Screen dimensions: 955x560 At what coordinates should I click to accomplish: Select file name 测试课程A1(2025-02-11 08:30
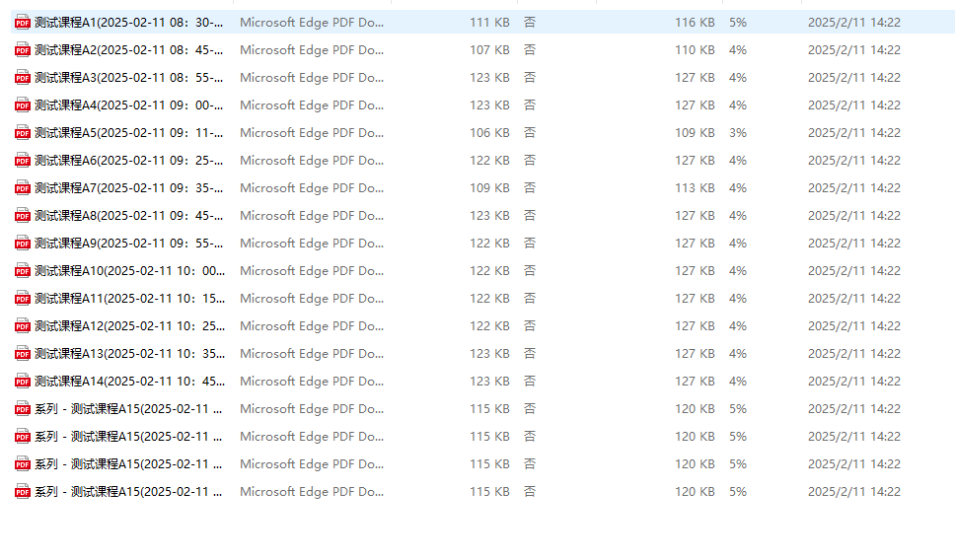click(x=128, y=23)
